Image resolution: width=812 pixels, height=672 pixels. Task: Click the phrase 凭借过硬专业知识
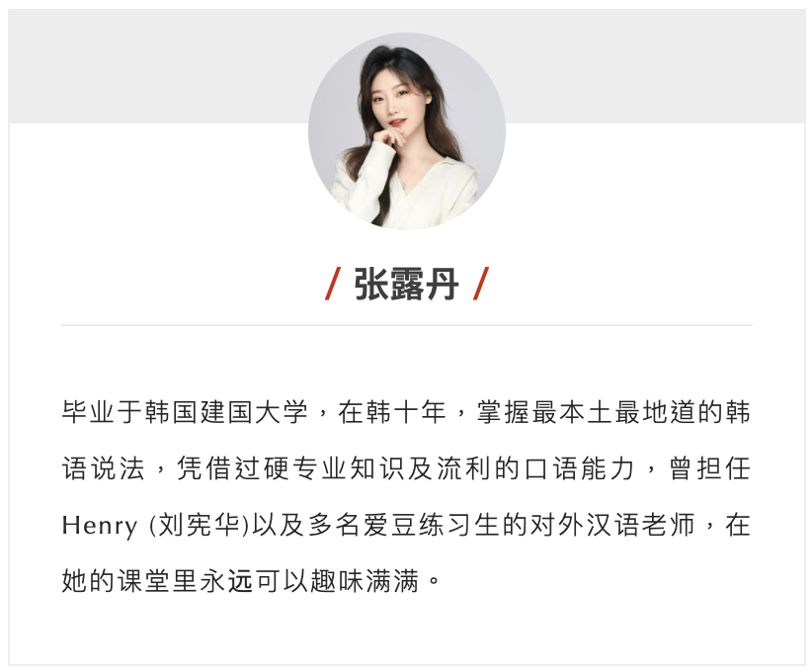[x=291, y=468]
